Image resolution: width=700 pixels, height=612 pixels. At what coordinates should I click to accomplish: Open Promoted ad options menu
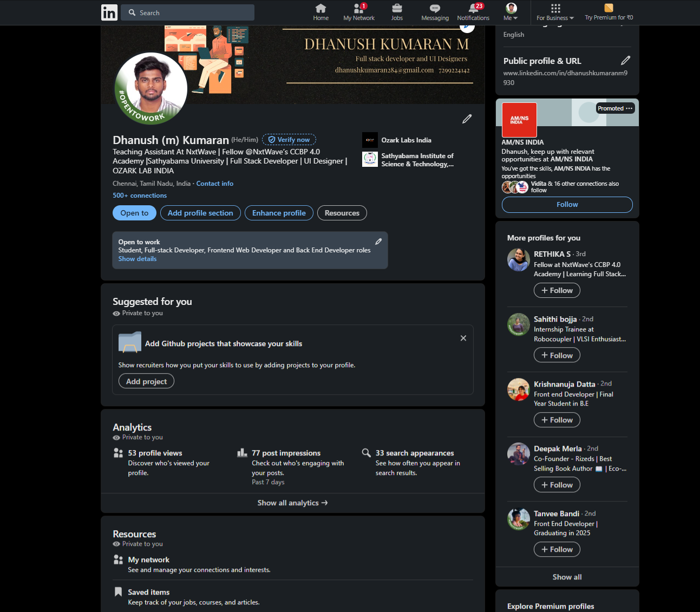point(629,108)
